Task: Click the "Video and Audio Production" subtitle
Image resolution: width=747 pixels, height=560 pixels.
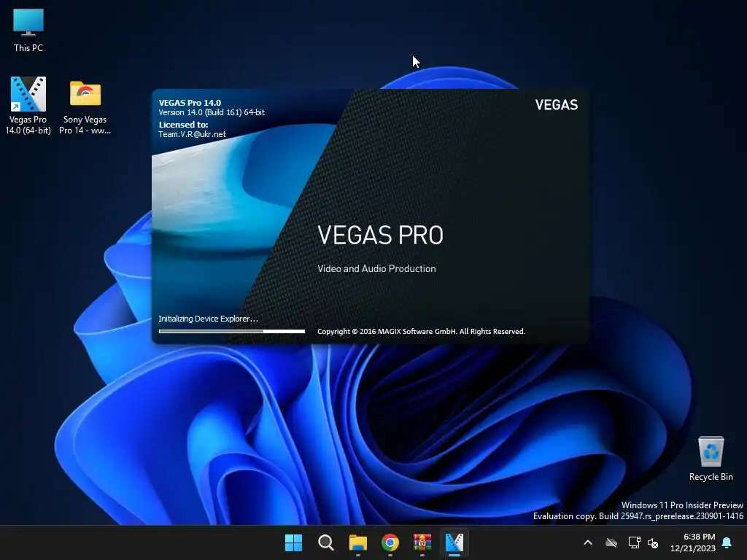Action: point(376,268)
